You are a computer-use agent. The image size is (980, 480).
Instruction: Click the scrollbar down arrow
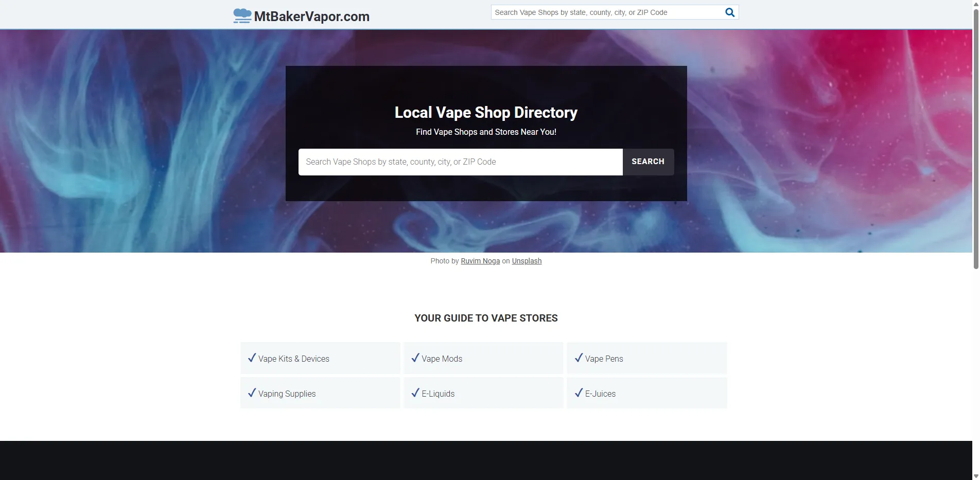[x=976, y=476]
